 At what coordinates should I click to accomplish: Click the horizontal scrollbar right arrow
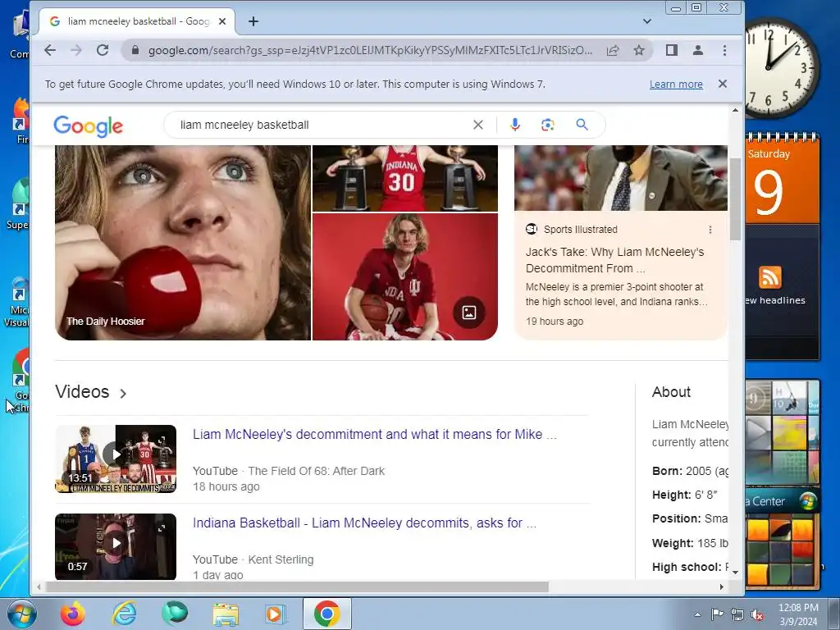coord(722,587)
